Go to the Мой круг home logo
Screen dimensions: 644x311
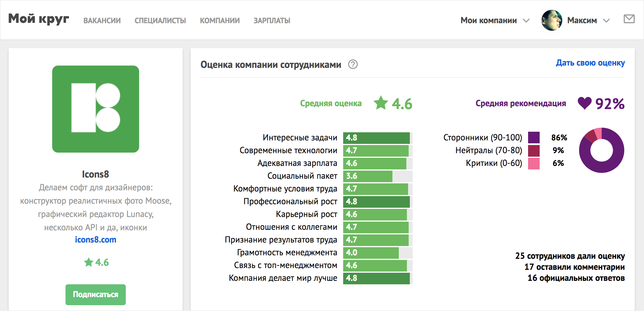click(x=39, y=19)
